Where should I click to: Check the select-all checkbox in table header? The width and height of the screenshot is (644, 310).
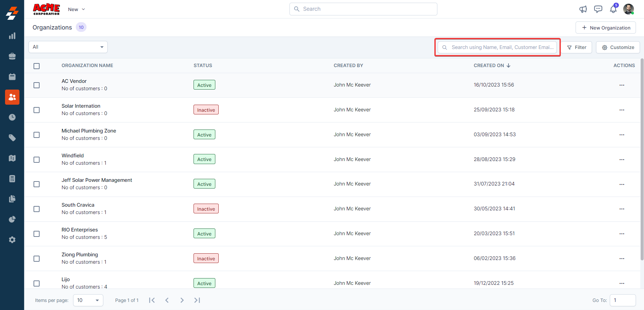point(37,66)
